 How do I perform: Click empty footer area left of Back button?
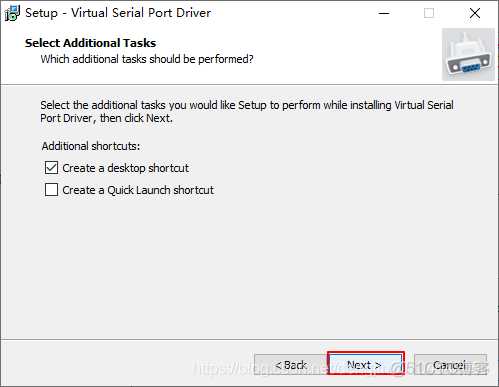tap(127, 364)
